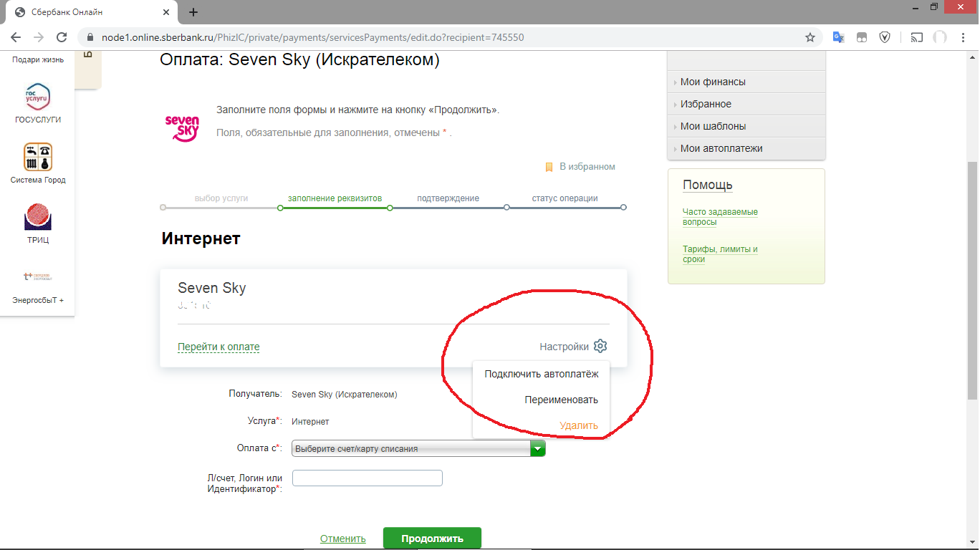
Task: Click the выбор услуги step
Action: [x=221, y=198]
